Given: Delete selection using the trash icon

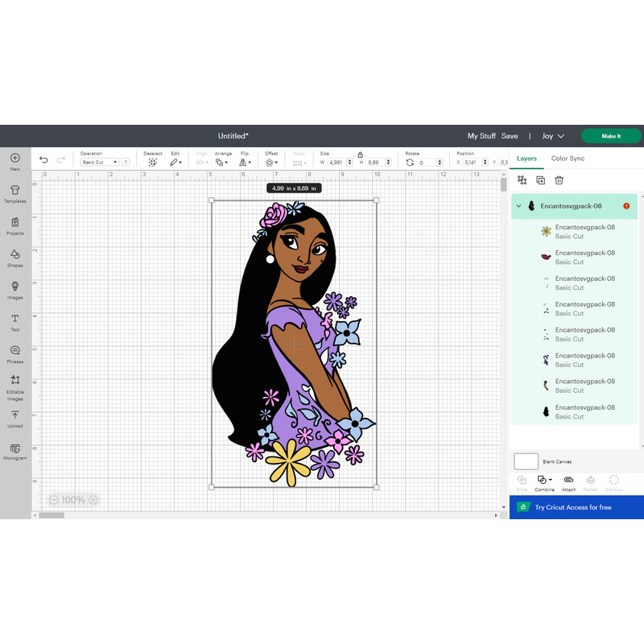Looking at the screenshot, I should click(x=559, y=180).
